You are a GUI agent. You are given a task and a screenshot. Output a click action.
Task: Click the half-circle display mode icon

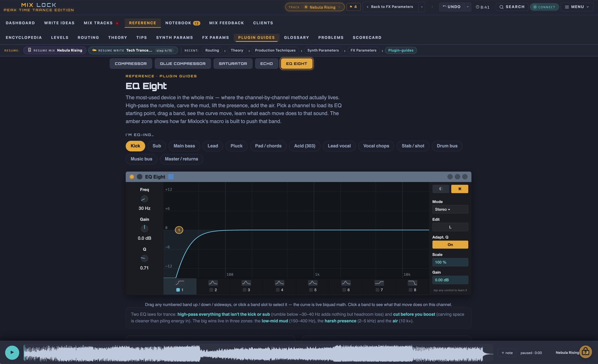pos(441,189)
